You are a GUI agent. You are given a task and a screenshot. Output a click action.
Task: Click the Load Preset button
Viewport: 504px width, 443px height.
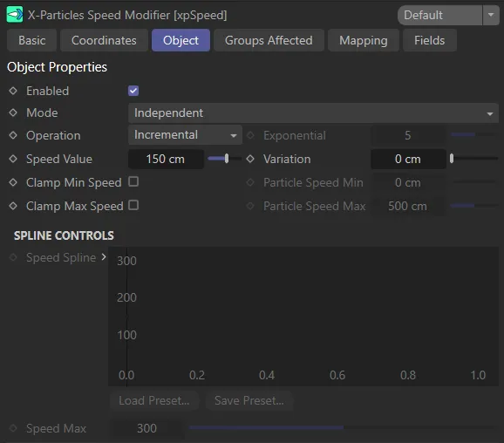click(154, 400)
